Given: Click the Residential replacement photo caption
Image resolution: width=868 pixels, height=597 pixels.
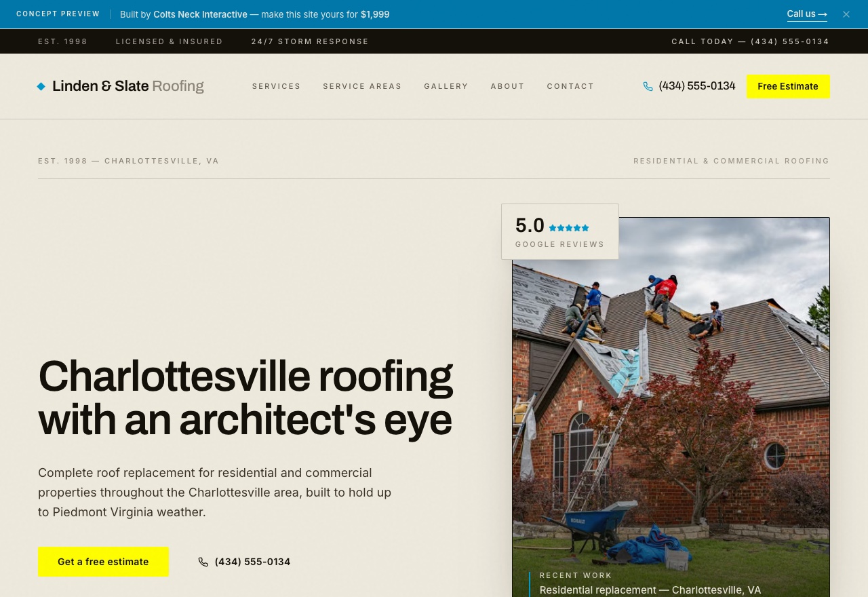Looking at the screenshot, I should [x=650, y=590].
